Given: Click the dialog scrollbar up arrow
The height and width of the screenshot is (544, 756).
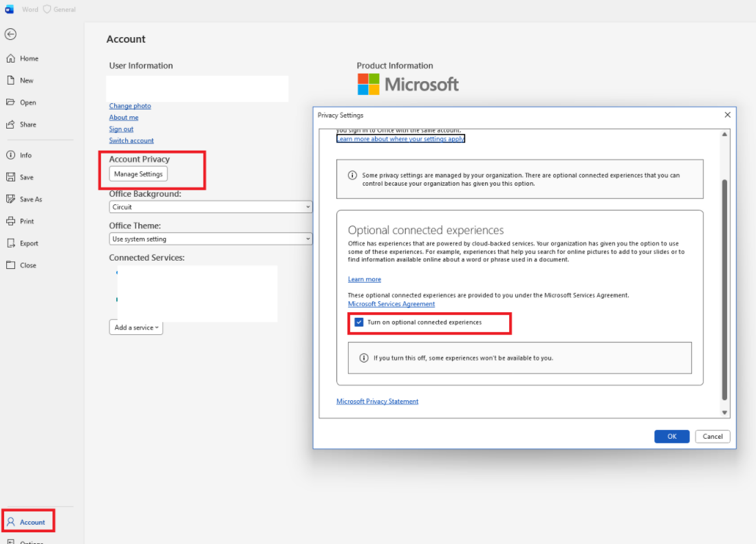Looking at the screenshot, I should [724, 134].
